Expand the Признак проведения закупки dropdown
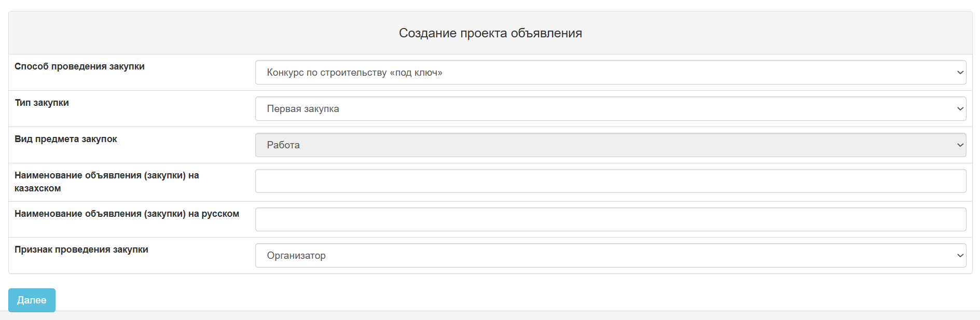The image size is (980, 320). (x=610, y=256)
